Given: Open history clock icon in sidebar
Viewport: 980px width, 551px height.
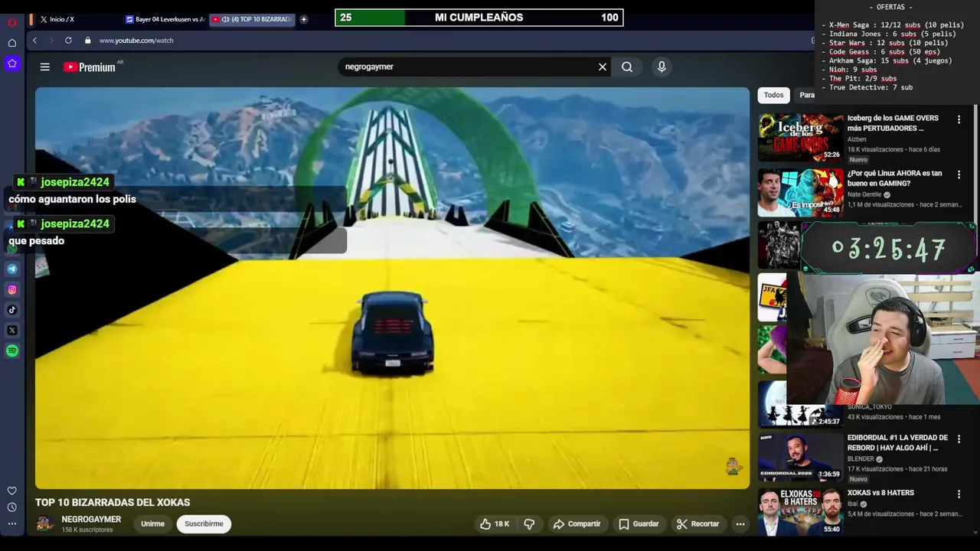Looking at the screenshot, I should (x=12, y=507).
